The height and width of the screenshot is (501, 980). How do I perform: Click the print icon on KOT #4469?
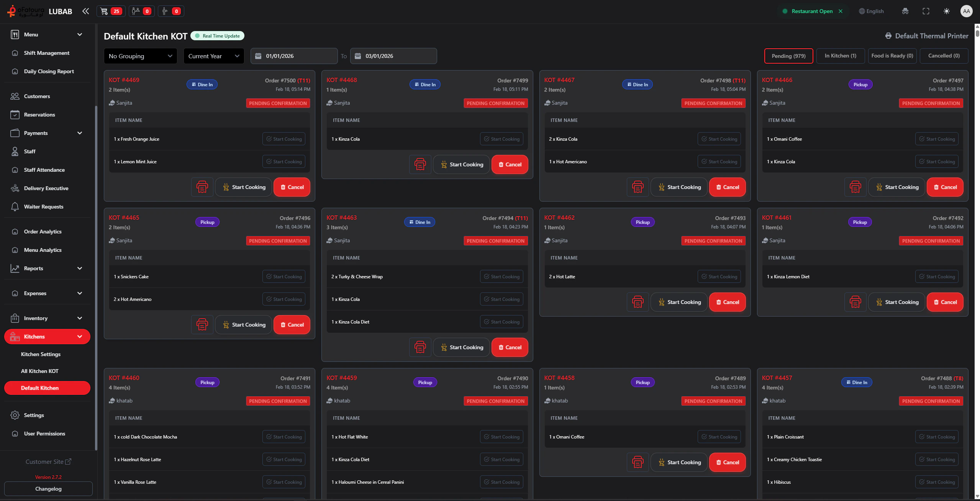[x=202, y=187]
